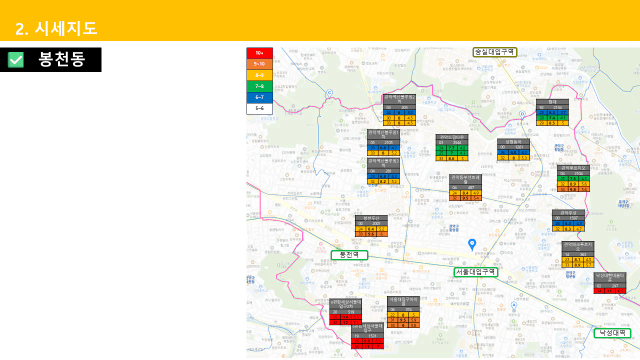
Task: Click the 봉천동 heading label
Action: 62,60
